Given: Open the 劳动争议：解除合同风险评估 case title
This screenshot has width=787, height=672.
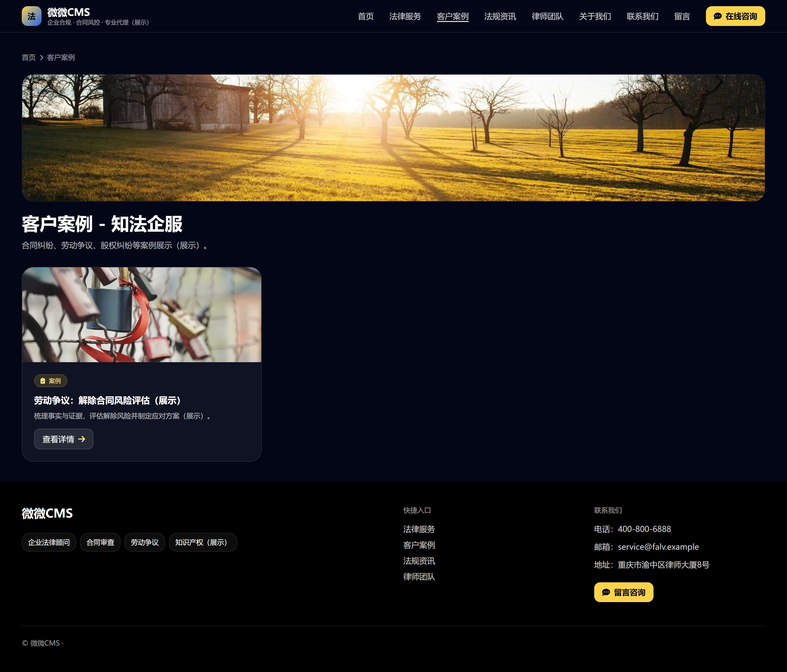Looking at the screenshot, I should (x=108, y=400).
